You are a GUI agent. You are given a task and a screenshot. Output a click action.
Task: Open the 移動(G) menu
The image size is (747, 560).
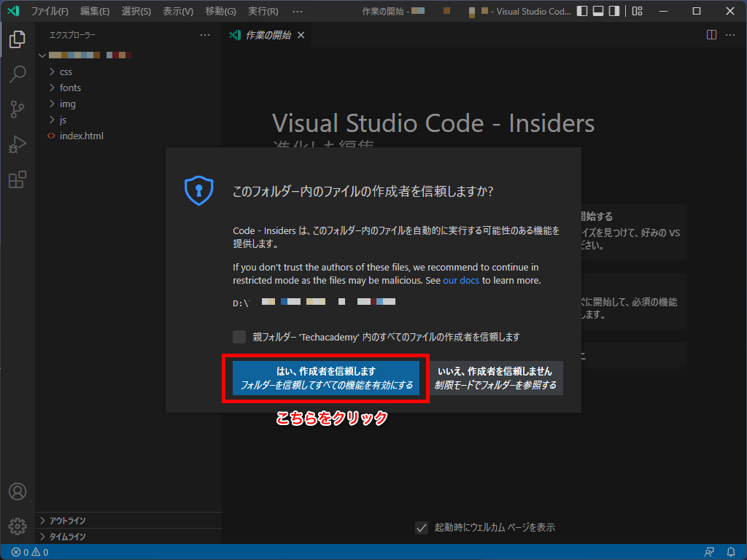click(220, 11)
